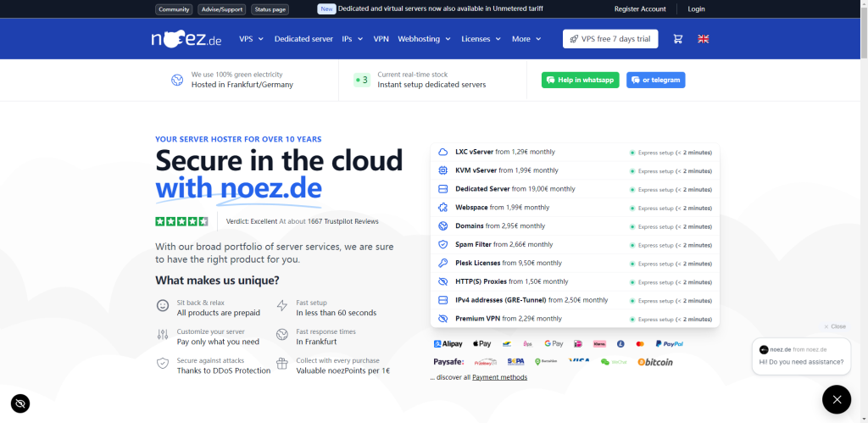
Task: Click the Login link
Action: 697,8
